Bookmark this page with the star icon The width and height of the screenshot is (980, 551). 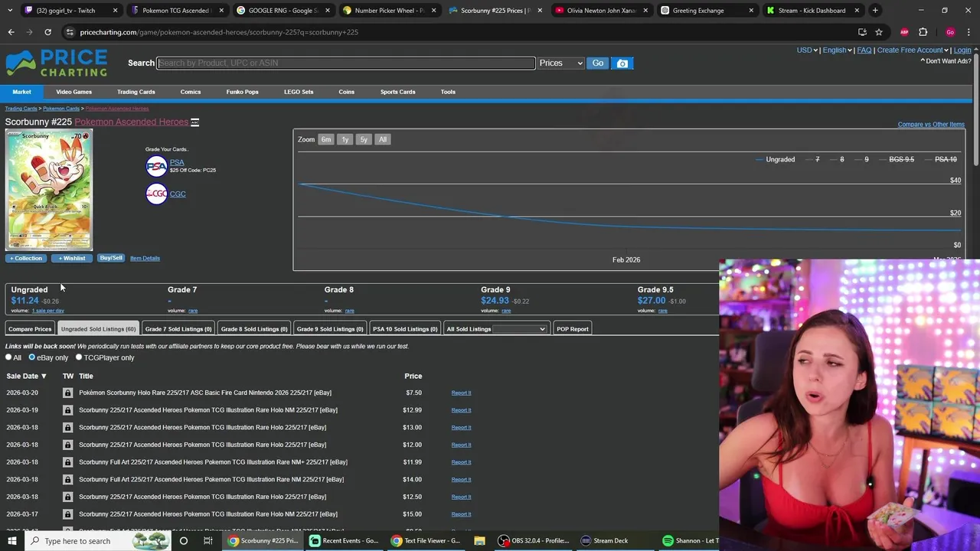click(879, 32)
